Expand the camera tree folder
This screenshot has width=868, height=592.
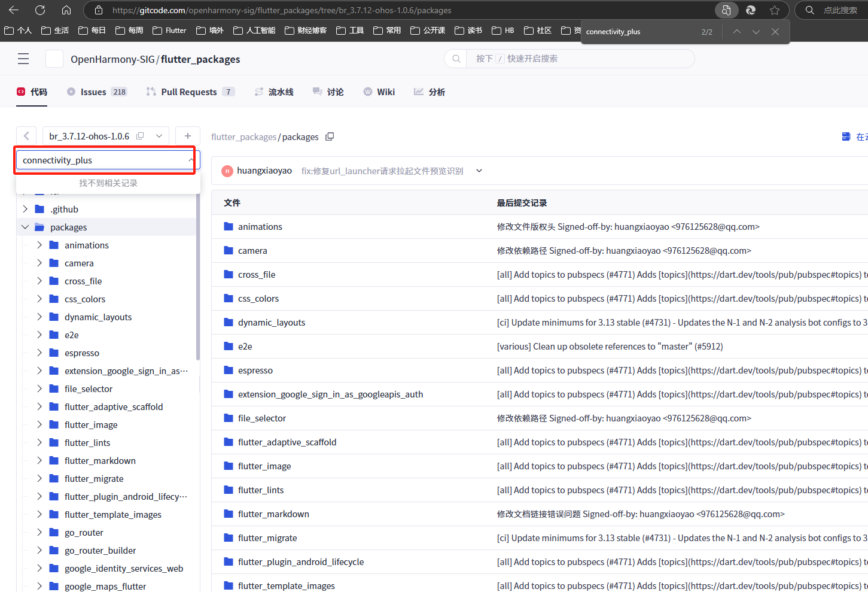click(39, 263)
